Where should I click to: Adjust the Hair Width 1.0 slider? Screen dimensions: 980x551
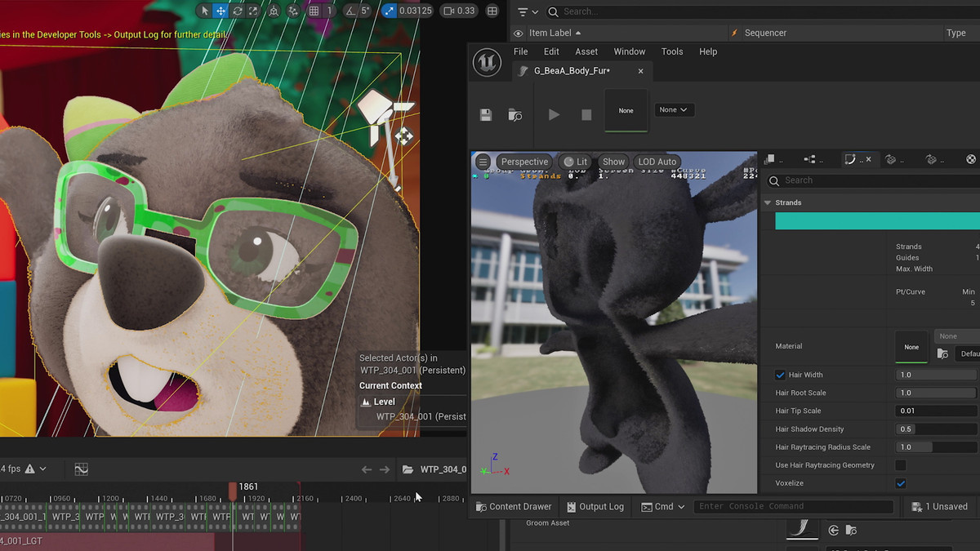pyautogui.click(x=937, y=375)
